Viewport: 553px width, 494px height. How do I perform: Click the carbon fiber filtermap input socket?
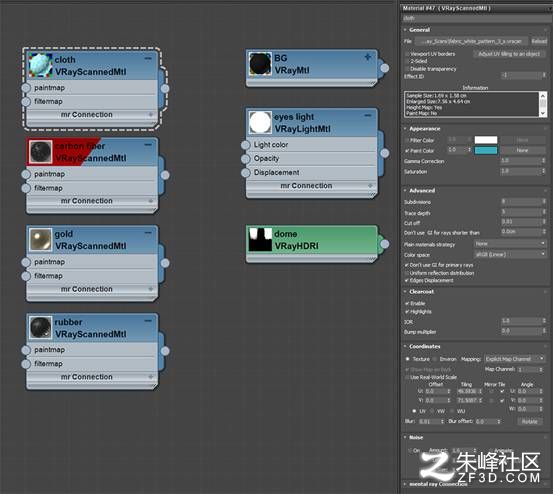tap(26, 188)
